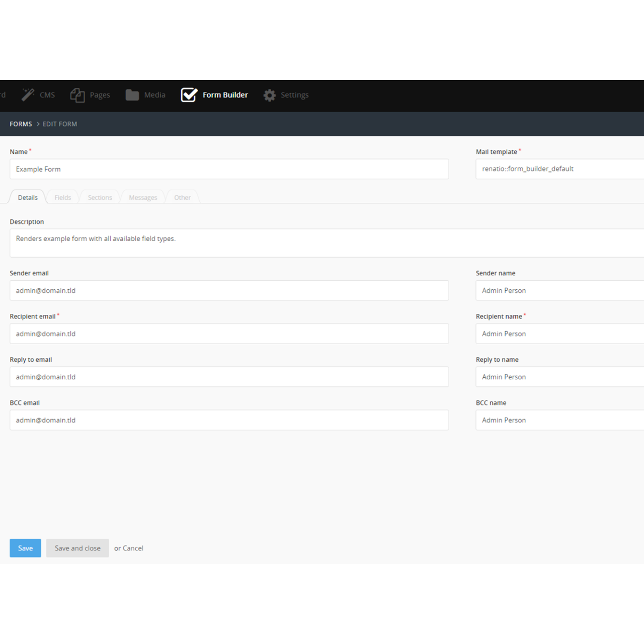The image size is (644, 644).
Task: Switch to the Other tab
Action: (x=182, y=197)
